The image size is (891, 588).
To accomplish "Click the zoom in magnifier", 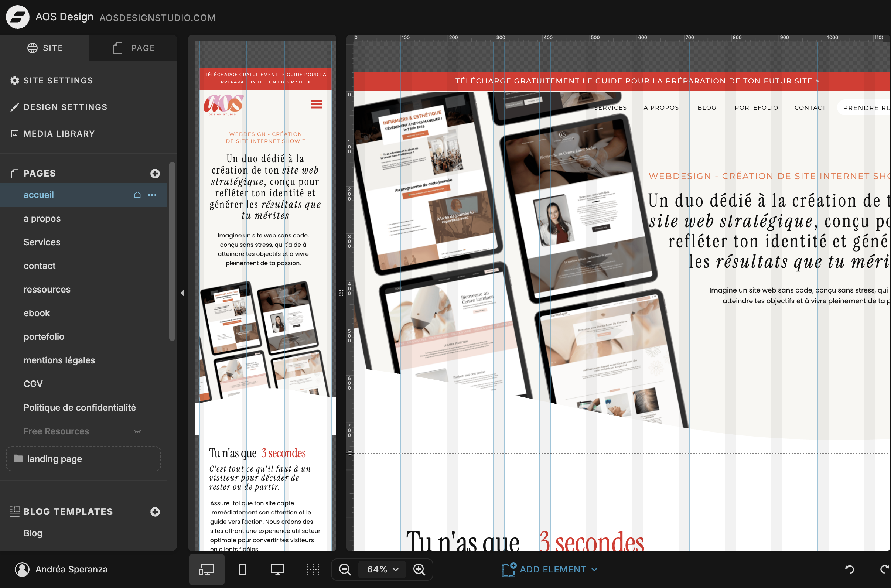I will [x=419, y=569].
